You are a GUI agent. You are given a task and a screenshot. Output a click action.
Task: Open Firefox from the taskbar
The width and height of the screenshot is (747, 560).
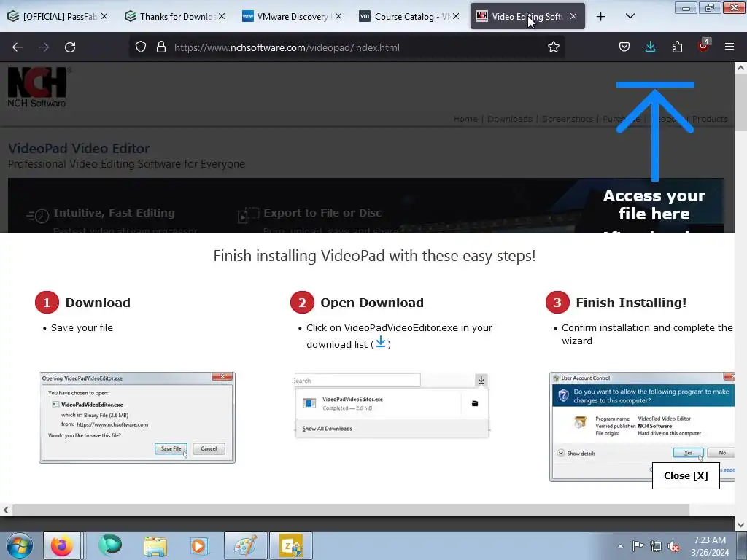pyautogui.click(x=61, y=545)
